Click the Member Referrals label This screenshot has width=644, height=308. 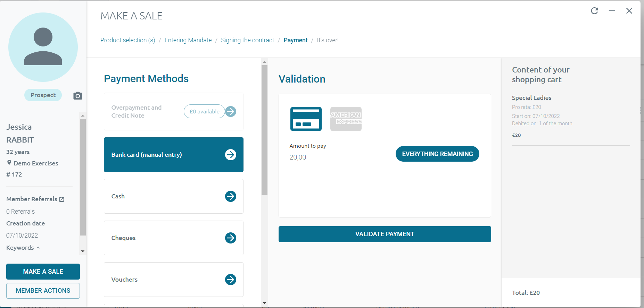point(32,199)
